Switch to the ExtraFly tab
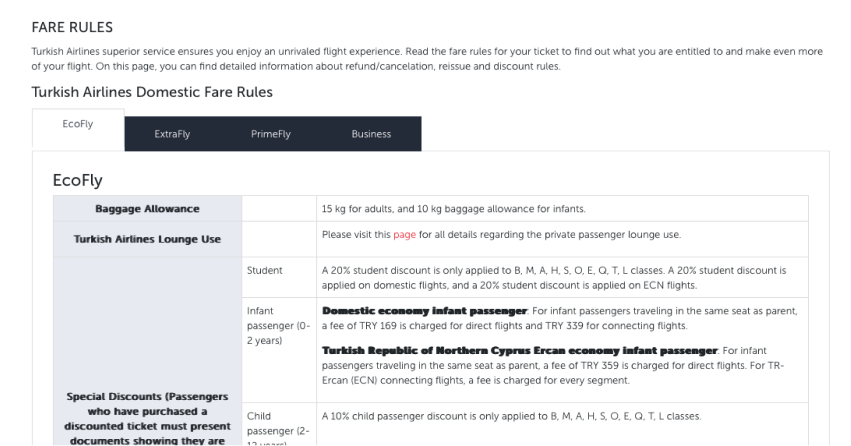The height and width of the screenshot is (446, 851). [172, 134]
